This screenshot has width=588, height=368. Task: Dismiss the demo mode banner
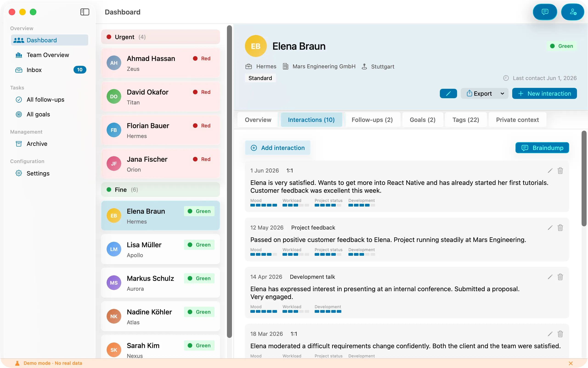pos(571,363)
